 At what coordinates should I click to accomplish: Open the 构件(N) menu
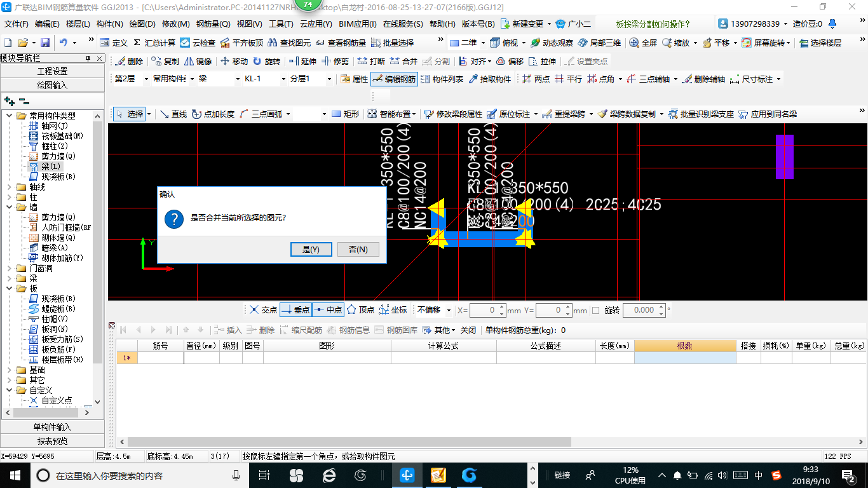coord(109,24)
